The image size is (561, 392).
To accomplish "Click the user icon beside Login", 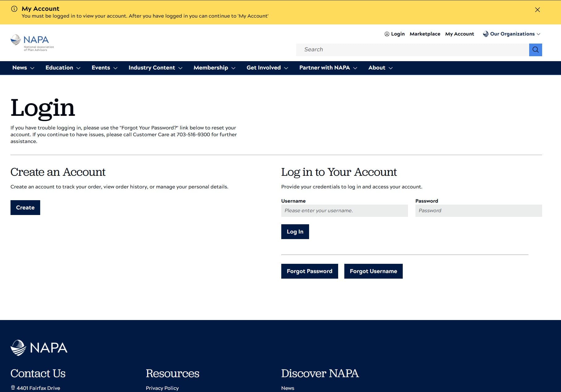I will click(387, 34).
